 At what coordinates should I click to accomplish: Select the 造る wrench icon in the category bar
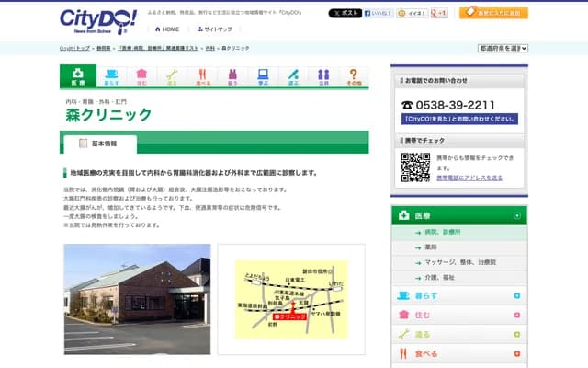click(172, 76)
